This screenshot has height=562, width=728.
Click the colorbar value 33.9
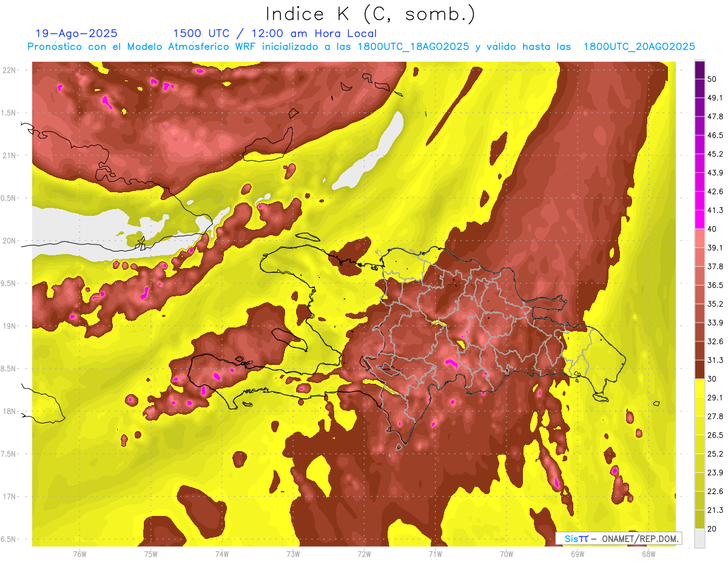click(715, 323)
